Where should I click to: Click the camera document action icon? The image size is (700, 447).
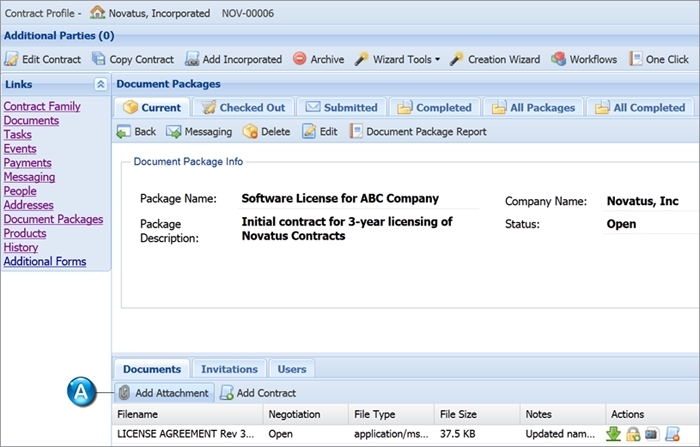click(x=652, y=434)
